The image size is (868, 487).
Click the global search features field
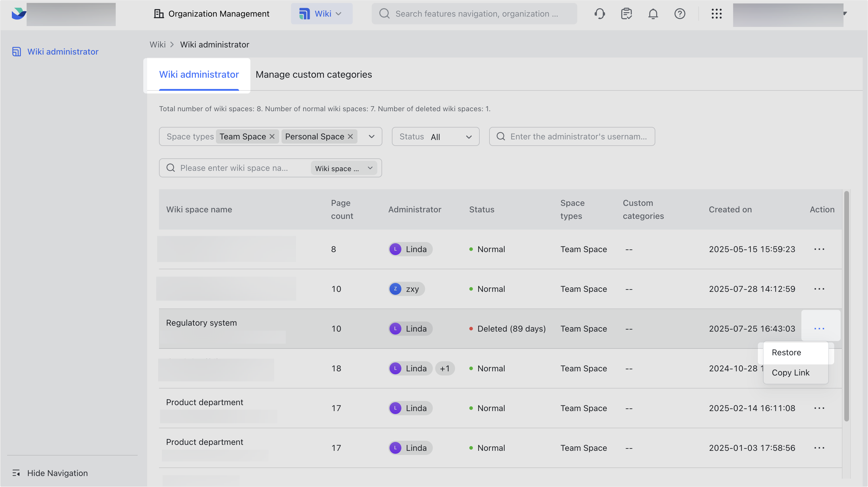pos(474,14)
